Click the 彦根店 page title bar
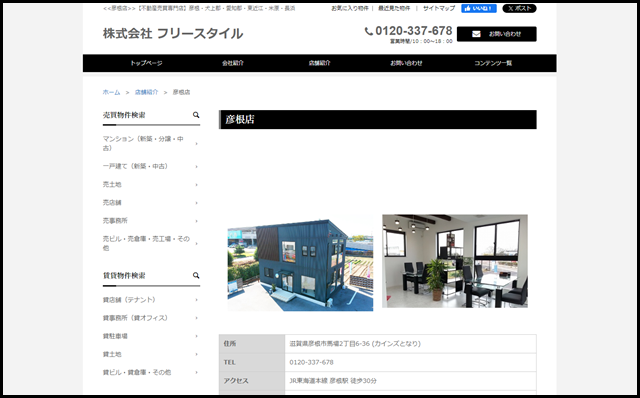This screenshot has height=398, width=640. pos(378,120)
